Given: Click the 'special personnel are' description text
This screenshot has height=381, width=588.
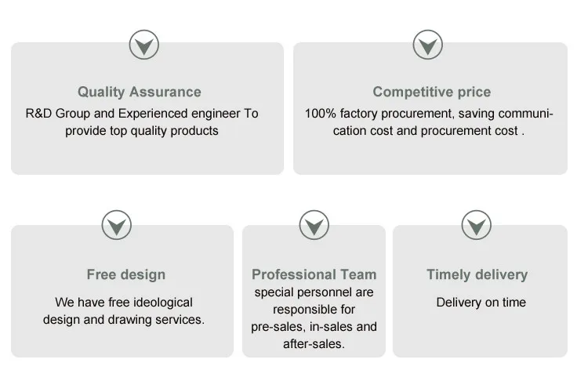Looking at the screenshot, I should tap(314, 292).
